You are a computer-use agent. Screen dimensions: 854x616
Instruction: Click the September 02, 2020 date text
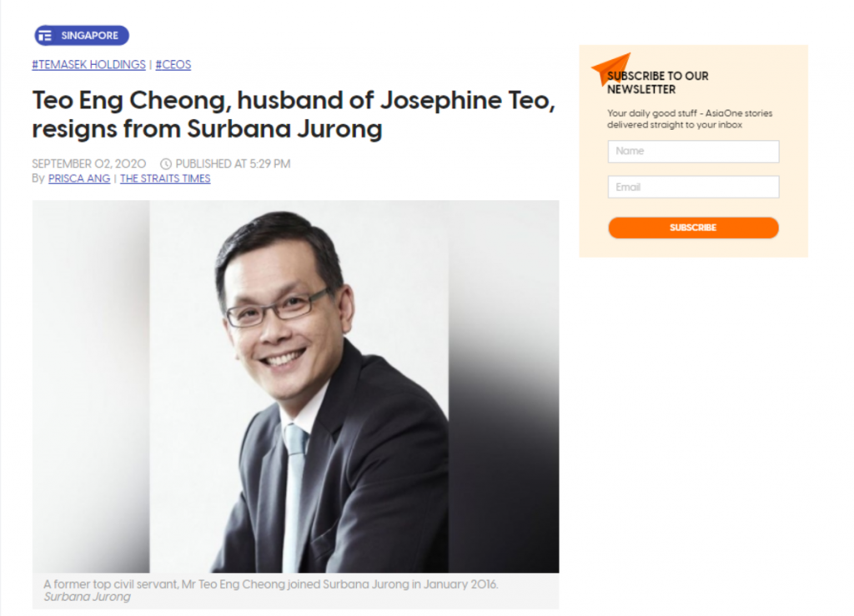88,164
